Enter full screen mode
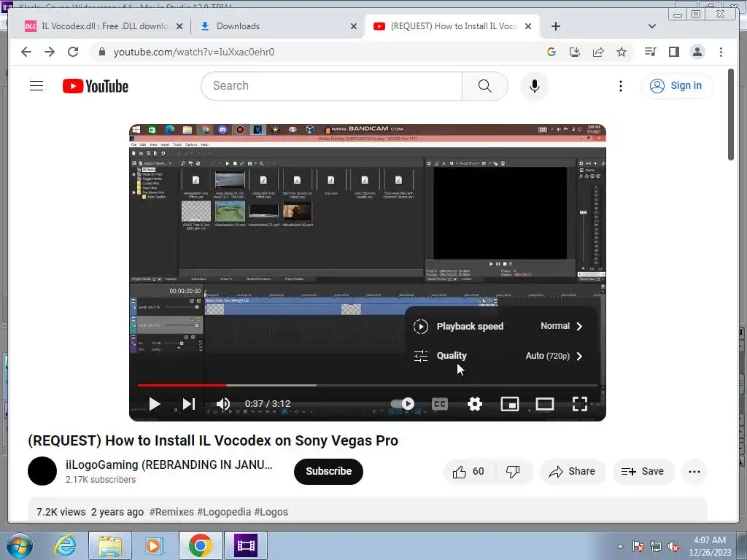747x560 pixels. (580, 404)
